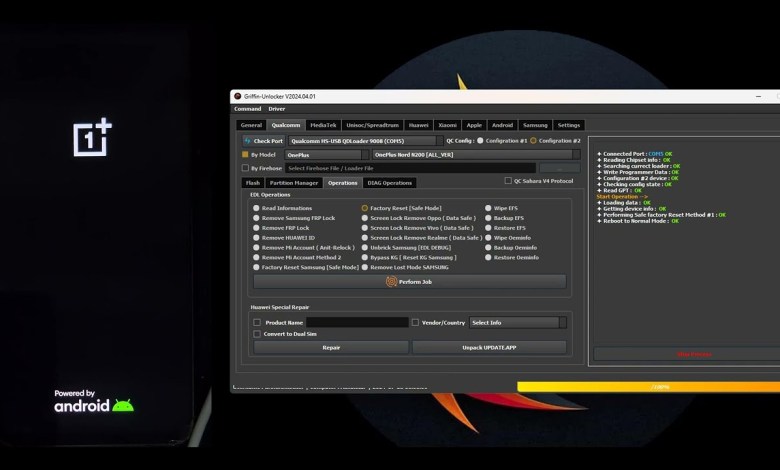Select Remove Lost Mode SAMSUNG option
The height and width of the screenshot is (470, 780).
(365, 268)
